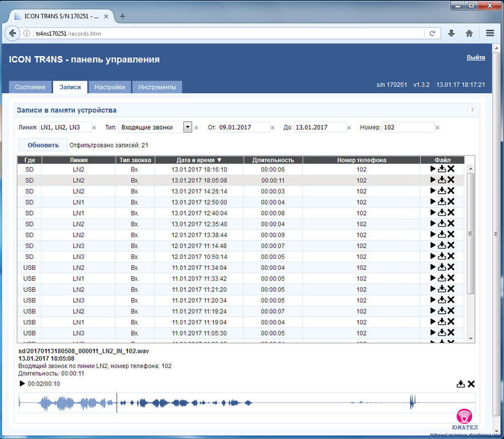Click the Обновить button
Screen dimensions: 504x439
43,145
